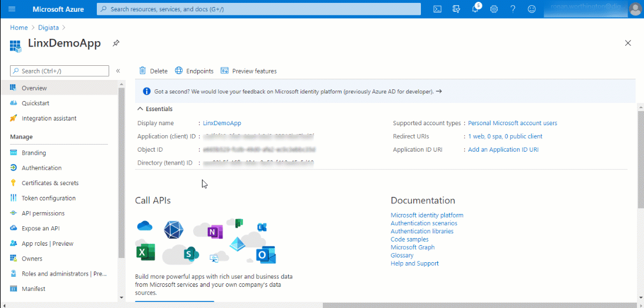644x308 pixels.
Task: Click the Owners icon
Action: point(13,258)
